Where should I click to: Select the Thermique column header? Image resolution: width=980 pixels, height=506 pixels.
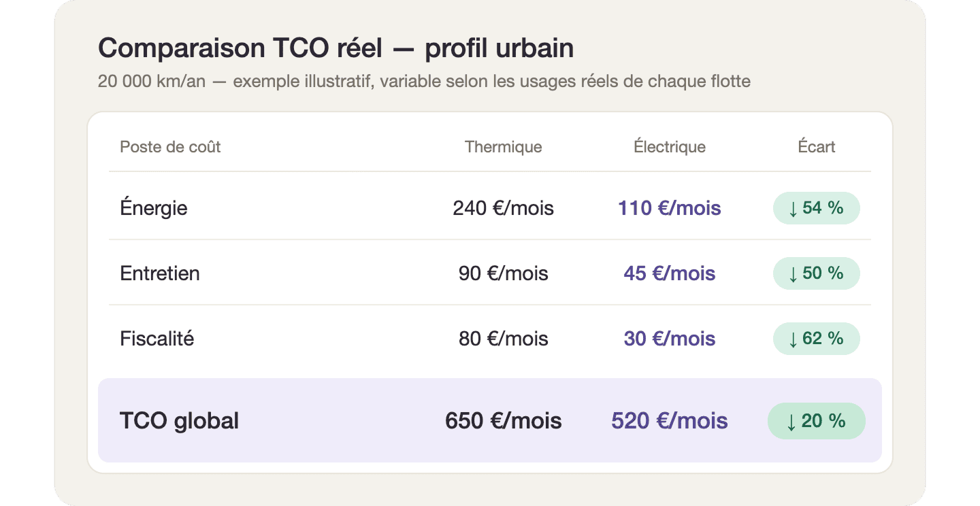(503, 147)
